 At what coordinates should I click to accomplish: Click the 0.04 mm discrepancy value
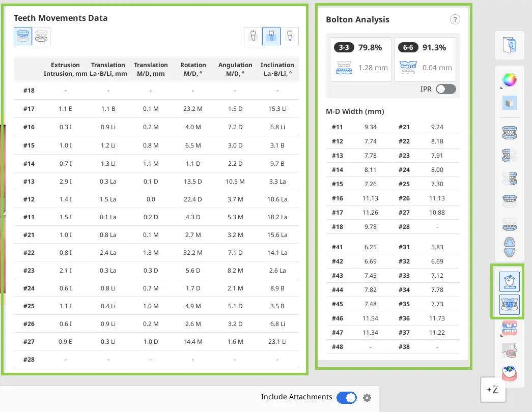tap(437, 68)
